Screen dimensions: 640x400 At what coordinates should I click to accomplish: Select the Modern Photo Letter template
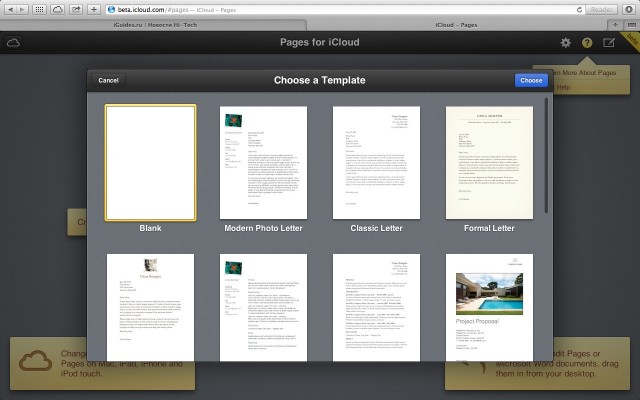tap(263, 162)
